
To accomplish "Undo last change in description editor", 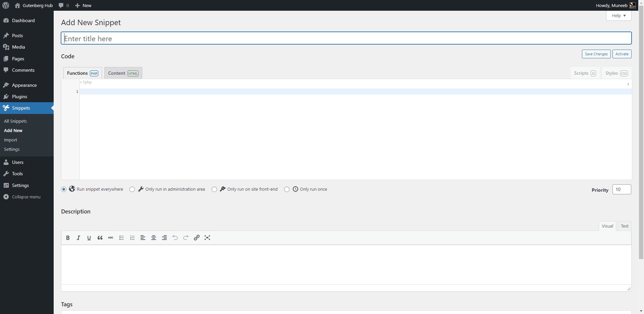I will pyautogui.click(x=175, y=238).
